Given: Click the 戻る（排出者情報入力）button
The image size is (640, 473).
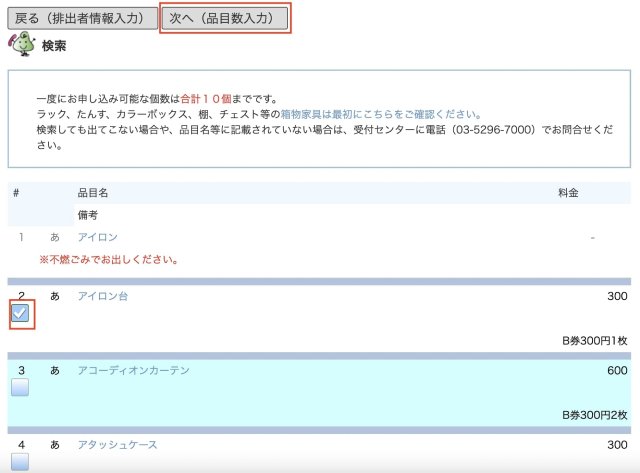Looking at the screenshot, I should [82, 18].
